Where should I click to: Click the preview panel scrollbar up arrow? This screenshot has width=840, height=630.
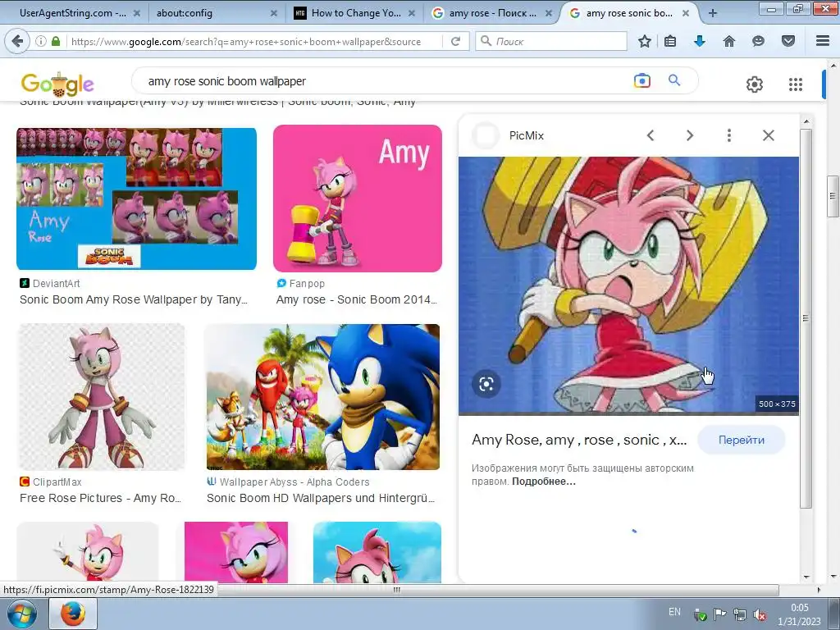(807, 121)
